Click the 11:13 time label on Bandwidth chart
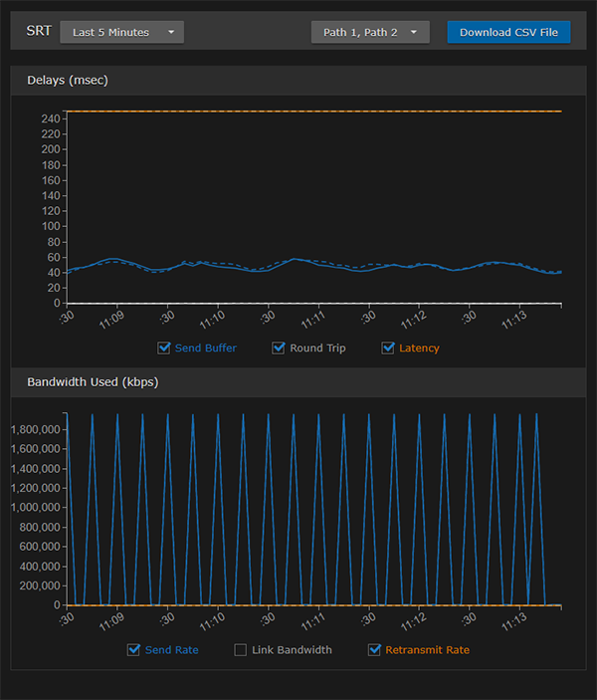The width and height of the screenshot is (597, 700). (513, 622)
